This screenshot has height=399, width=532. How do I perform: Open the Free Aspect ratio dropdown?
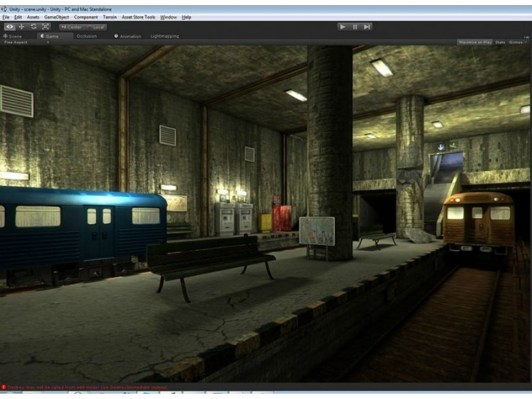(26, 43)
